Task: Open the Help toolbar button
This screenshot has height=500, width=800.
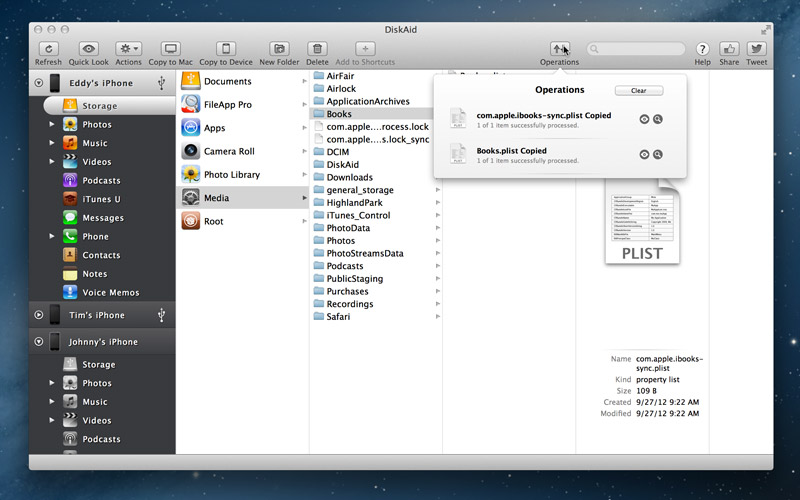Action: click(x=702, y=49)
